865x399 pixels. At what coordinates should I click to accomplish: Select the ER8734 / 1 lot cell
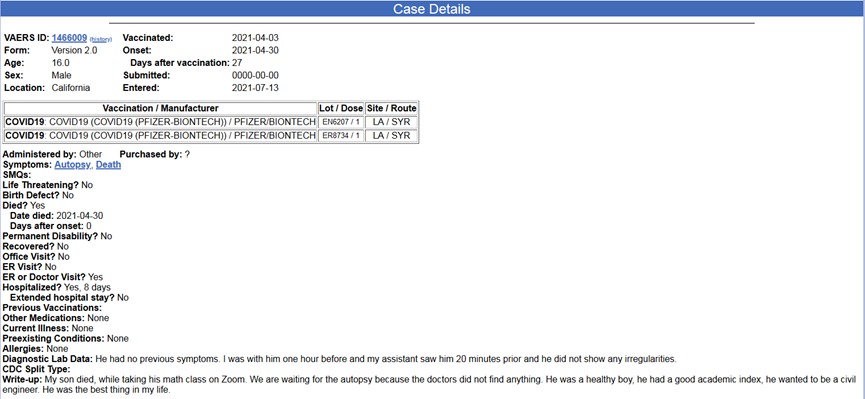pos(341,136)
